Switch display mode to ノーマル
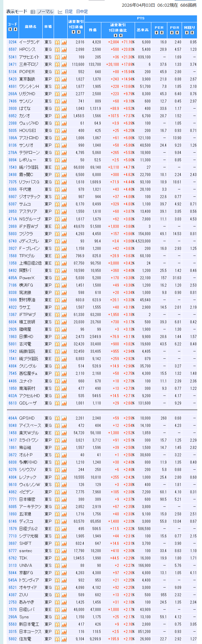The width and height of the screenshot is (202, 644). point(45,12)
